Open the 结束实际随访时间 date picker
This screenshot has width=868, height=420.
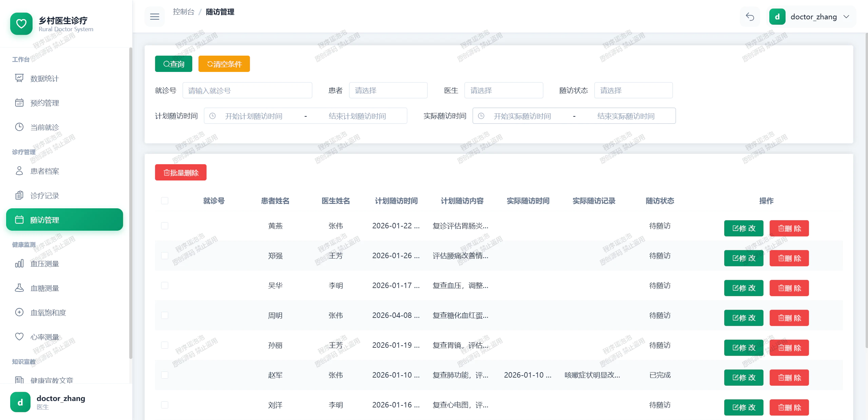pos(626,116)
